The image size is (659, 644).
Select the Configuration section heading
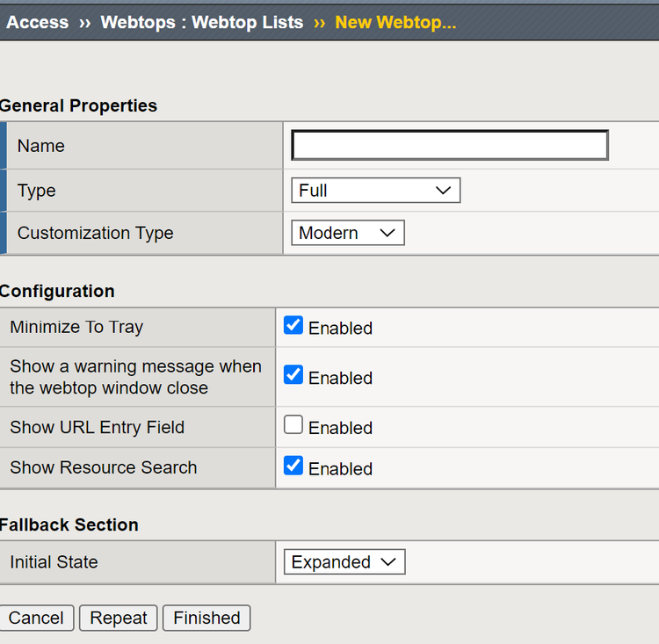tap(57, 291)
